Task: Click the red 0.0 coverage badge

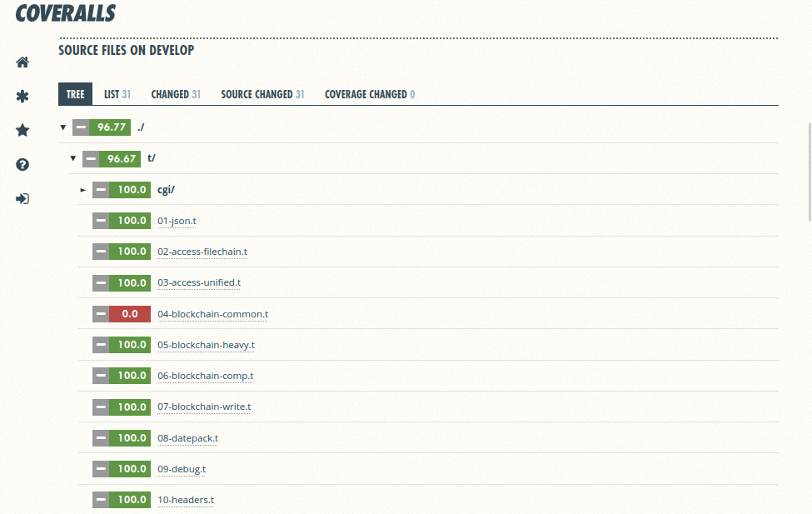Action: pos(130,314)
